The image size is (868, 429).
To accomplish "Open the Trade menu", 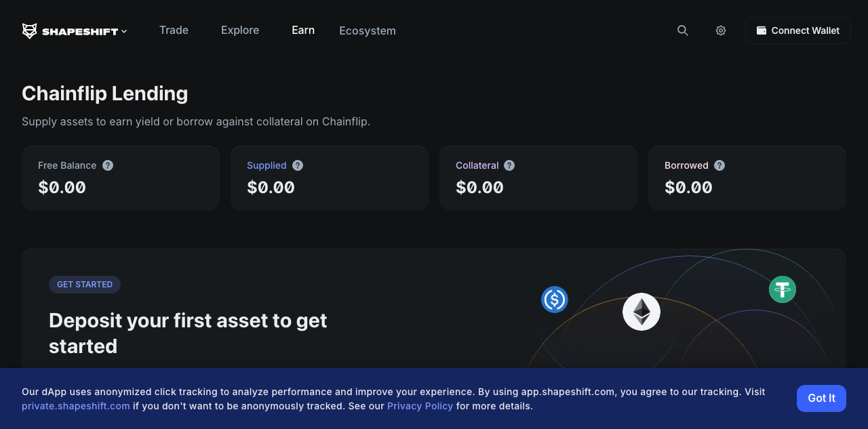I will pyautogui.click(x=174, y=30).
